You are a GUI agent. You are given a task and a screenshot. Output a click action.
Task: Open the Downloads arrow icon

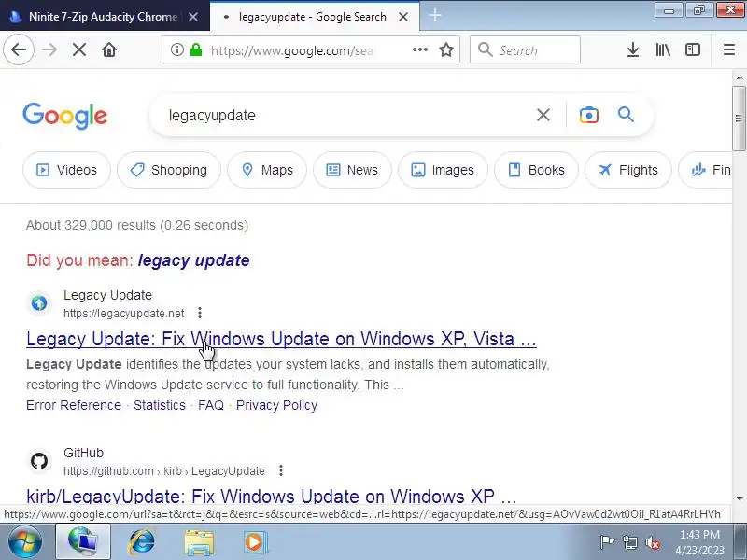pyautogui.click(x=633, y=49)
